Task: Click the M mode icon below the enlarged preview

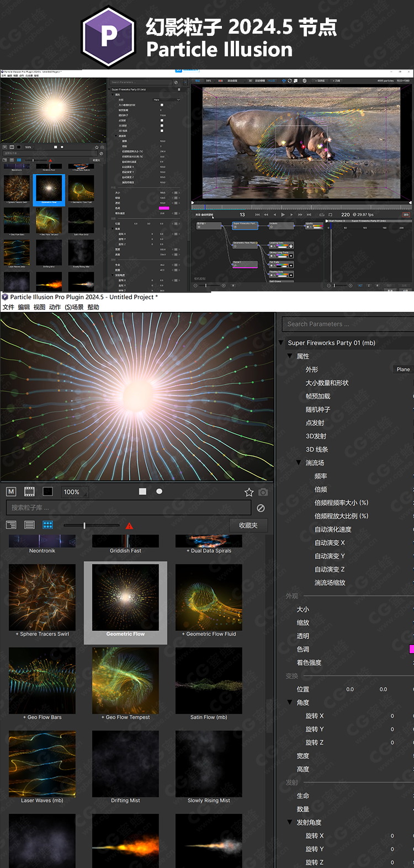Action: tap(11, 492)
